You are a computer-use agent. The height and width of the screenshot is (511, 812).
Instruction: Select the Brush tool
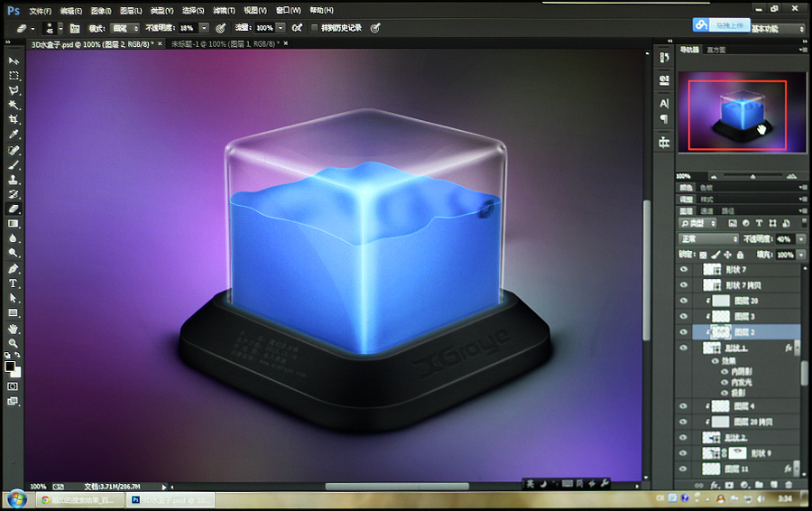point(14,165)
